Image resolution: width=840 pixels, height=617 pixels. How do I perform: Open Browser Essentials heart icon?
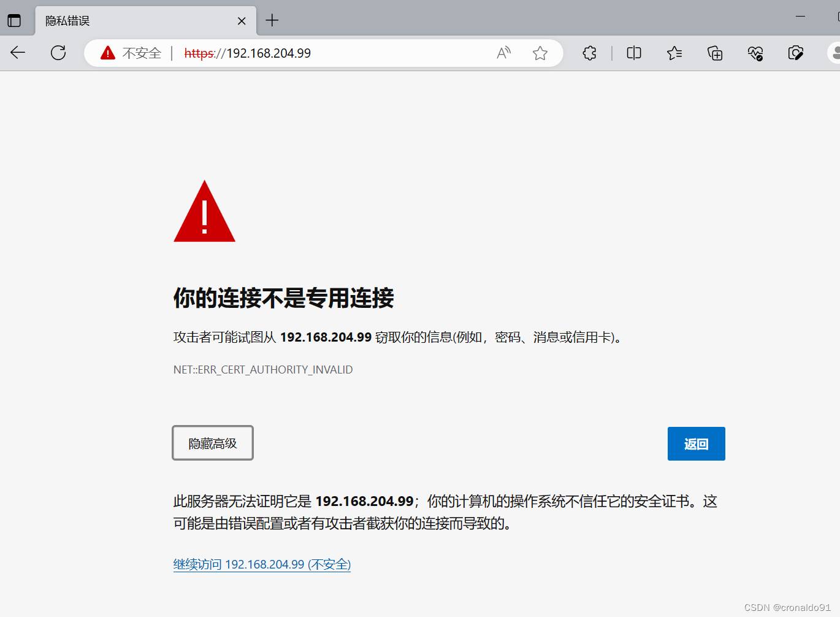755,53
